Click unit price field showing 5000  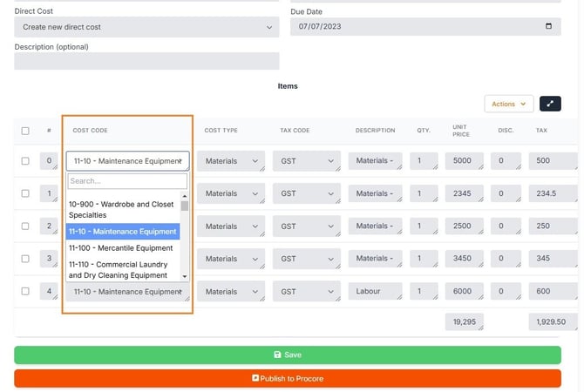(464, 161)
